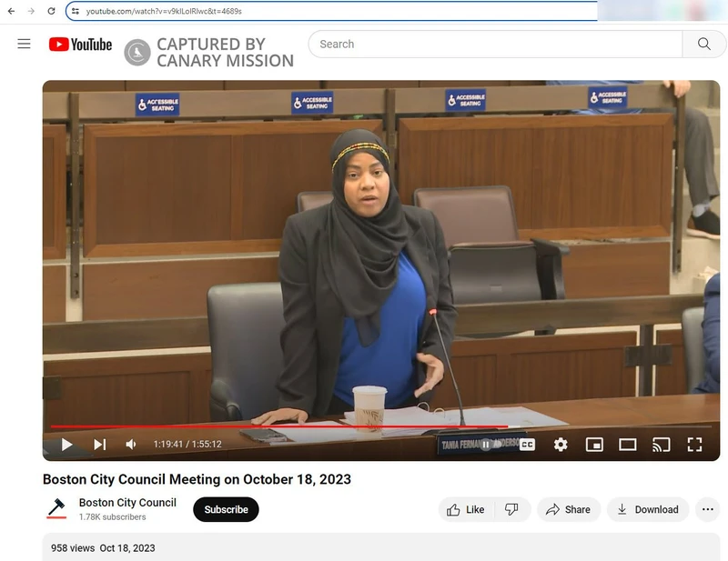
Task: Download the video
Action: (x=648, y=509)
